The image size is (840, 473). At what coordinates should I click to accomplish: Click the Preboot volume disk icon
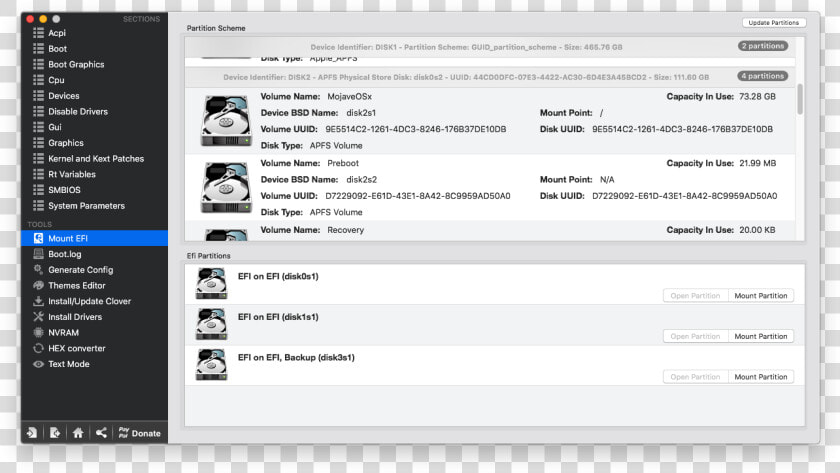pyautogui.click(x=226, y=187)
